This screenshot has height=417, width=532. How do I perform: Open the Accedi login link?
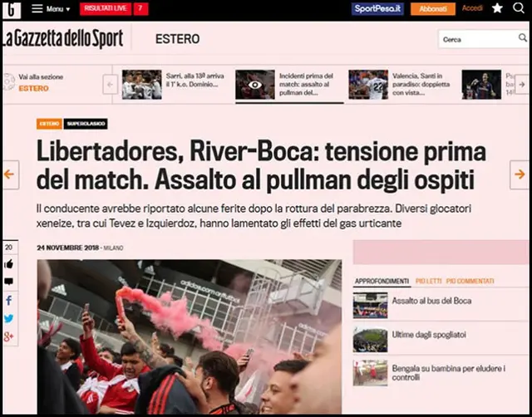pyautogui.click(x=472, y=8)
